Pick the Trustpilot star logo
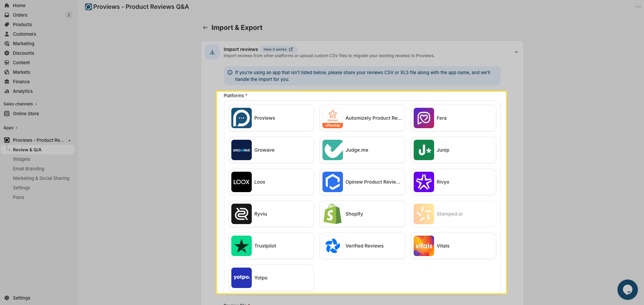The image size is (644, 305). tap(242, 246)
